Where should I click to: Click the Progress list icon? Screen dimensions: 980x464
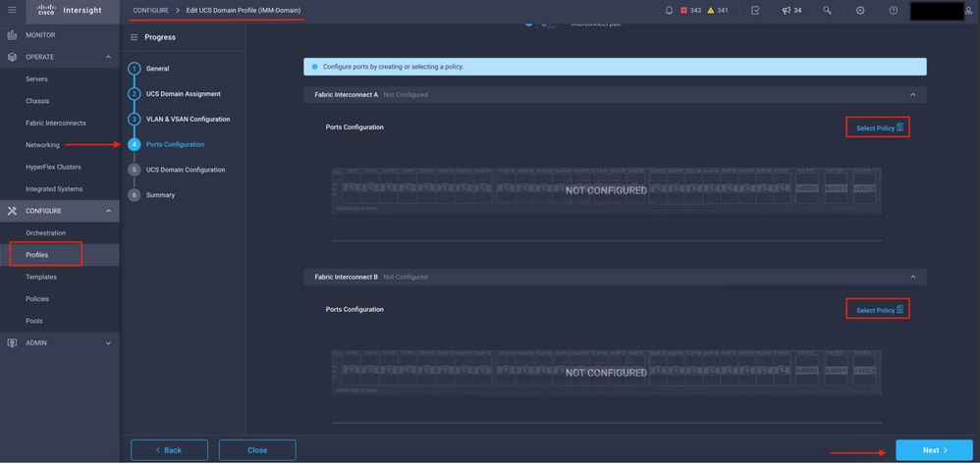pos(134,37)
